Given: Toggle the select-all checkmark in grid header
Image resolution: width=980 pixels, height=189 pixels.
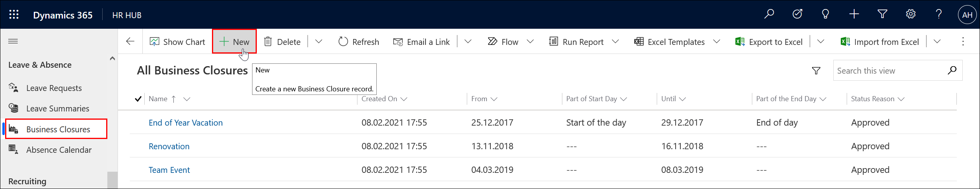Looking at the screenshot, I should [x=138, y=99].
